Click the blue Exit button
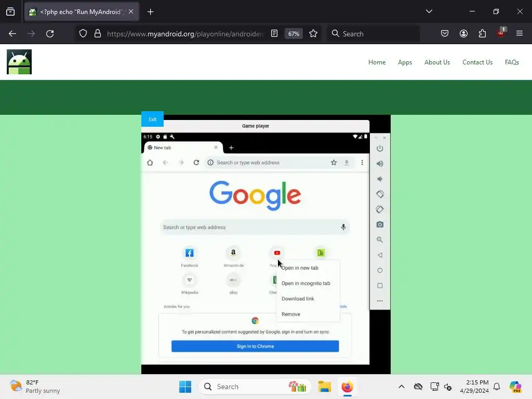 pyautogui.click(x=152, y=119)
